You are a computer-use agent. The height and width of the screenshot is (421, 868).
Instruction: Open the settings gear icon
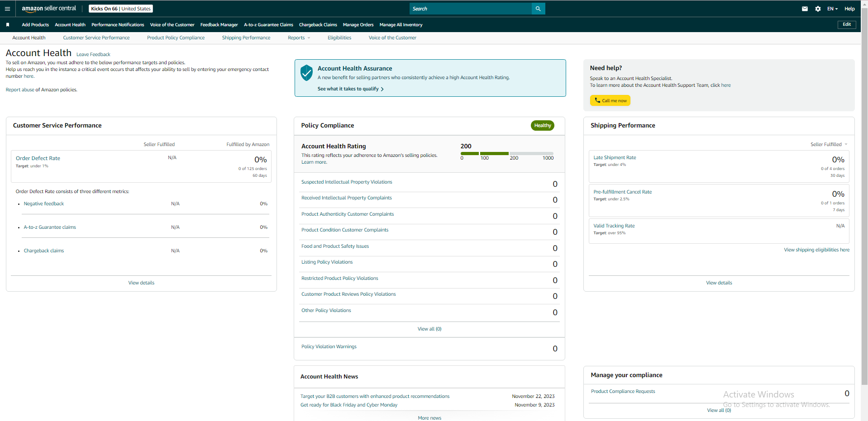[818, 9]
